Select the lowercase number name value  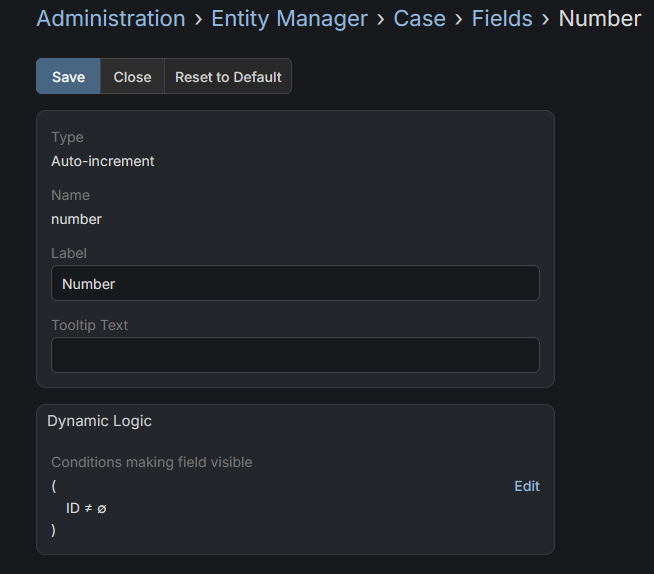[76, 219]
